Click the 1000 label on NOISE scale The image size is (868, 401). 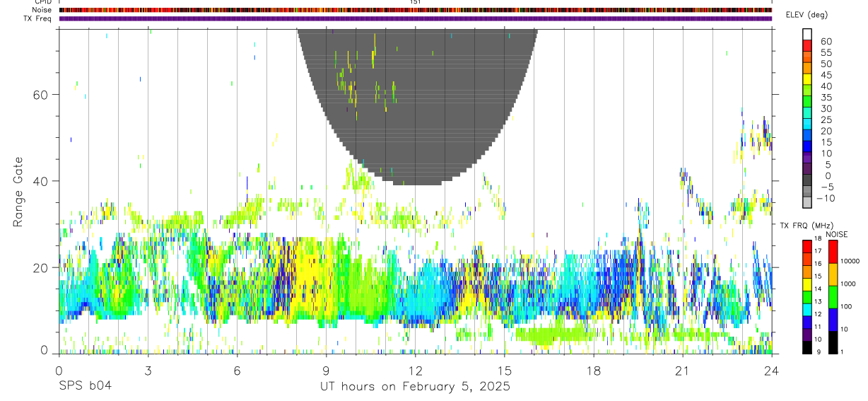[848, 284]
